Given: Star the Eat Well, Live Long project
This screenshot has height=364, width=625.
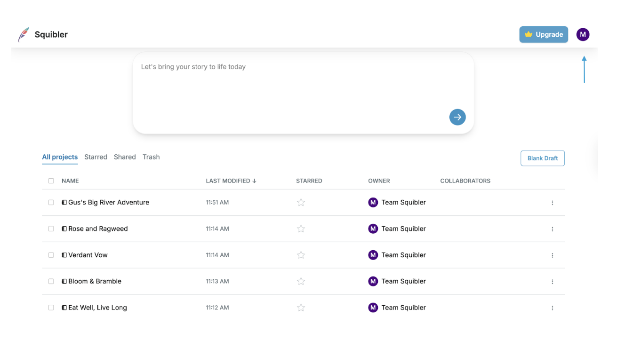Looking at the screenshot, I should [x=301, y=308].
